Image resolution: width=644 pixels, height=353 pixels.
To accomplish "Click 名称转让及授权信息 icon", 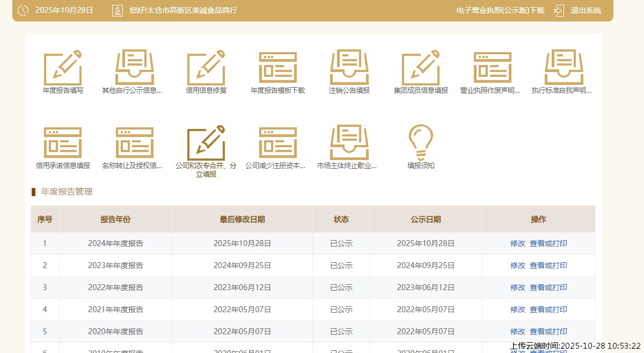I will 134,143.
